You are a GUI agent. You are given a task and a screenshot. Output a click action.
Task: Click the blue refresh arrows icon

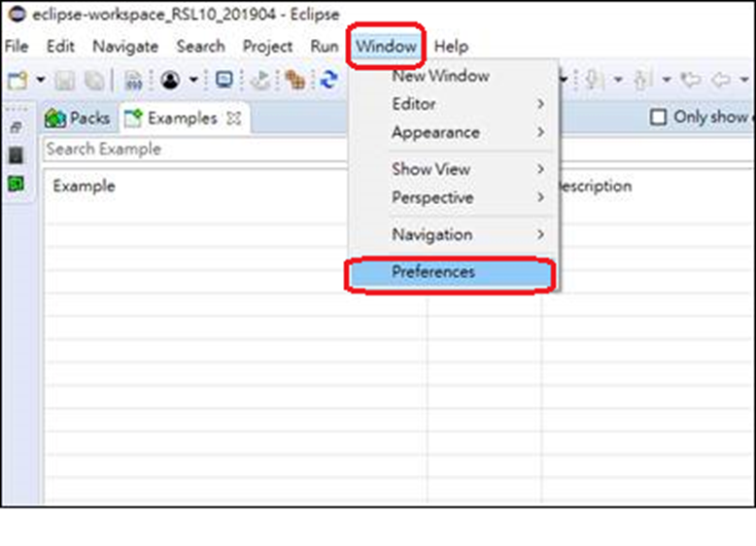[x=328, y=80]
